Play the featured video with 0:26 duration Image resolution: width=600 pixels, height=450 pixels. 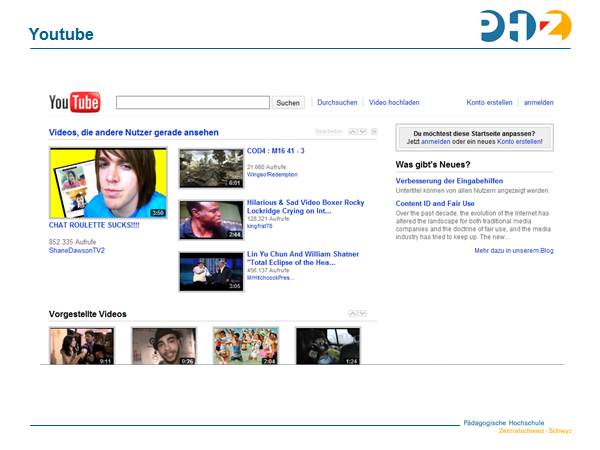click(164, 346)
